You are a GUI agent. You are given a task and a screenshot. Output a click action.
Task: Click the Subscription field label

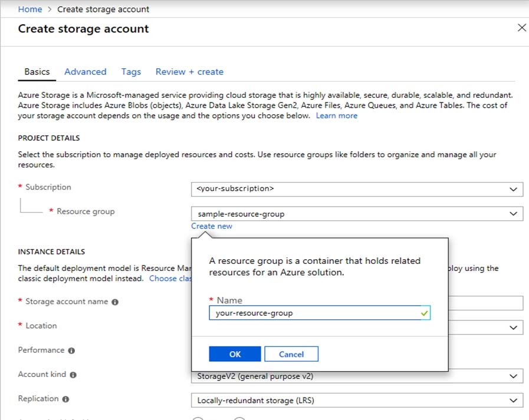(x=48, y=187)
